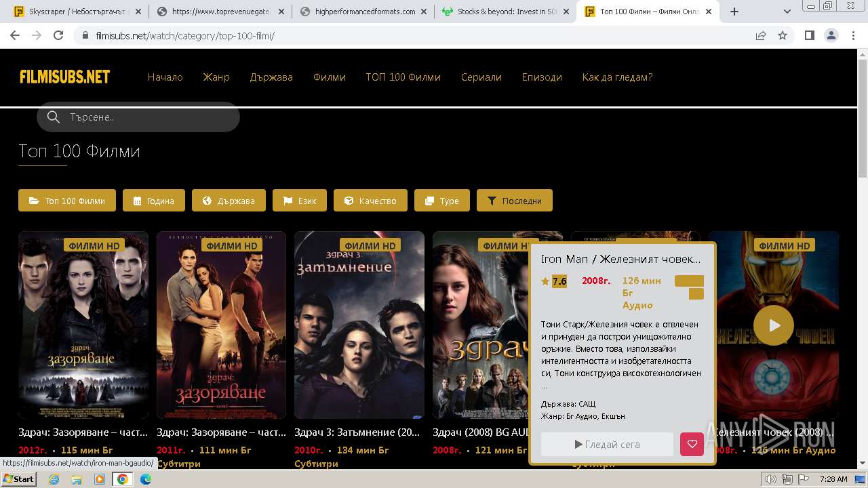Open the Chrome profile icon

pos(831,36)
